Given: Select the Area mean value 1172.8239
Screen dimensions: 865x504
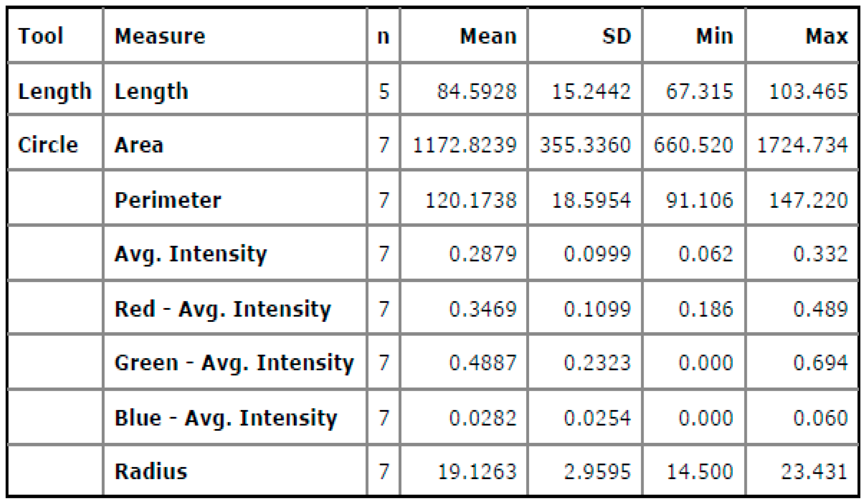Looking at the screenshot, I should 465,145.
